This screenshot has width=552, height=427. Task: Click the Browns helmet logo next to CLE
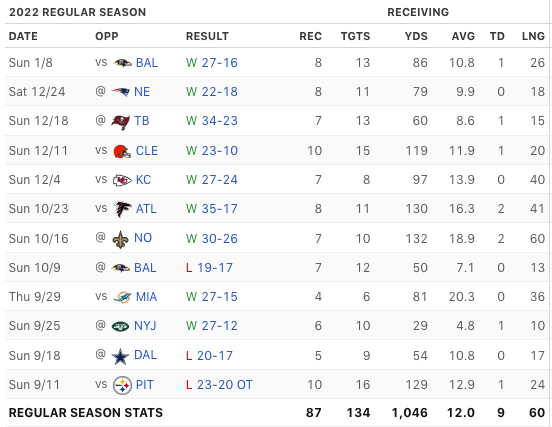click(122, 151)
